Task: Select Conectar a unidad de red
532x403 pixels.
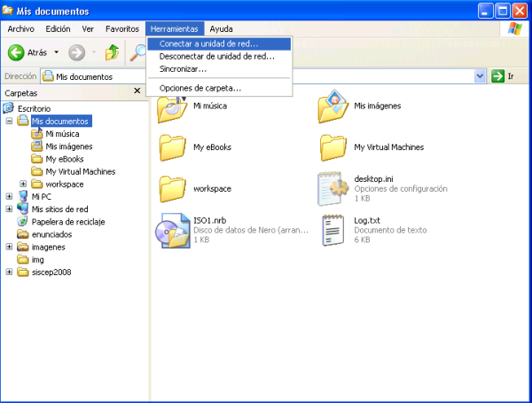Action: click(209, 43)
